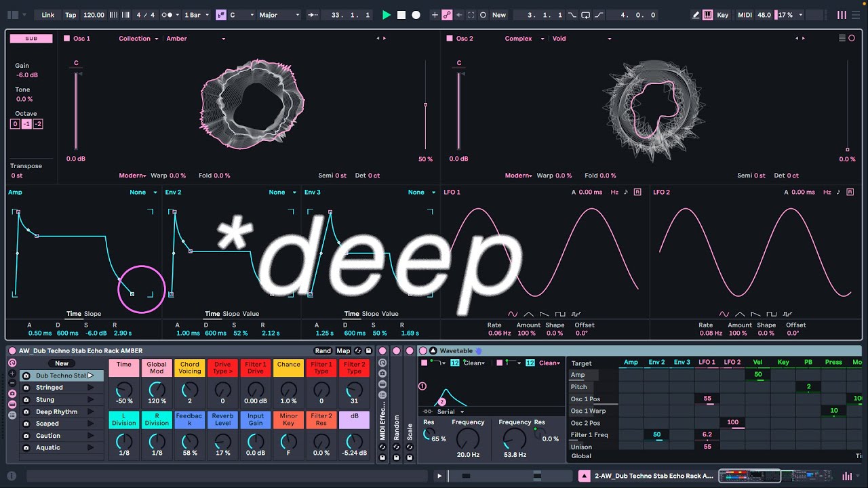This screenshot has width=868, height=488.
Task: Click Vel column header in mod matrix
Action: pyautogui.click(x=757, y=363)
